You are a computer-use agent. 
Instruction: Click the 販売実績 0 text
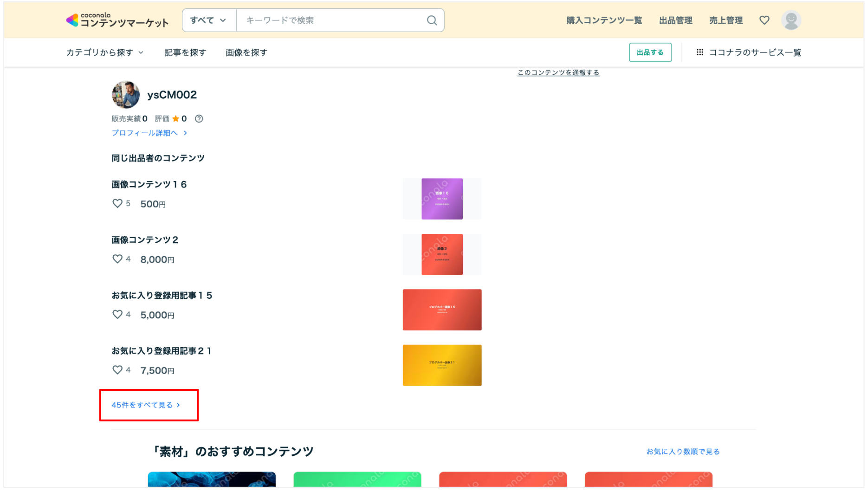click(130, 119)
